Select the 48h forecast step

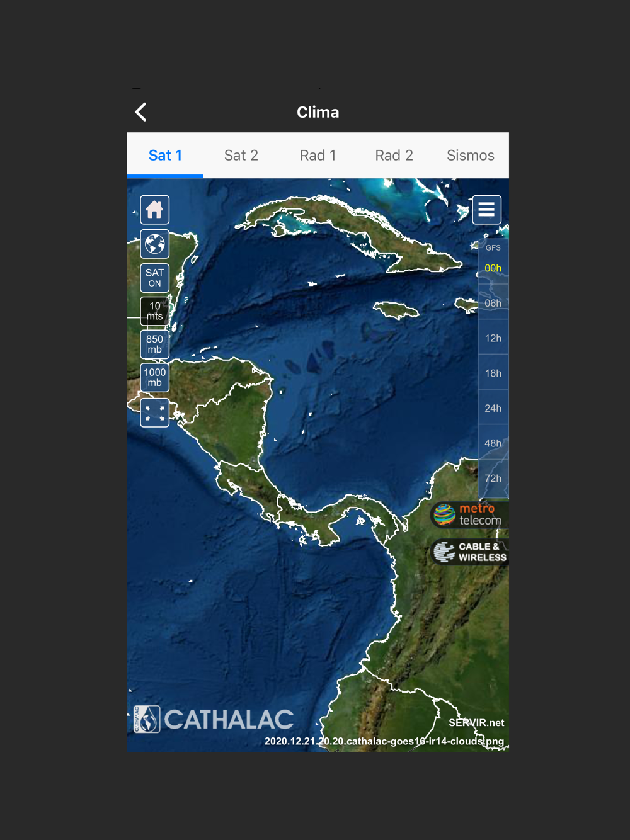click(x=493, y=443)
